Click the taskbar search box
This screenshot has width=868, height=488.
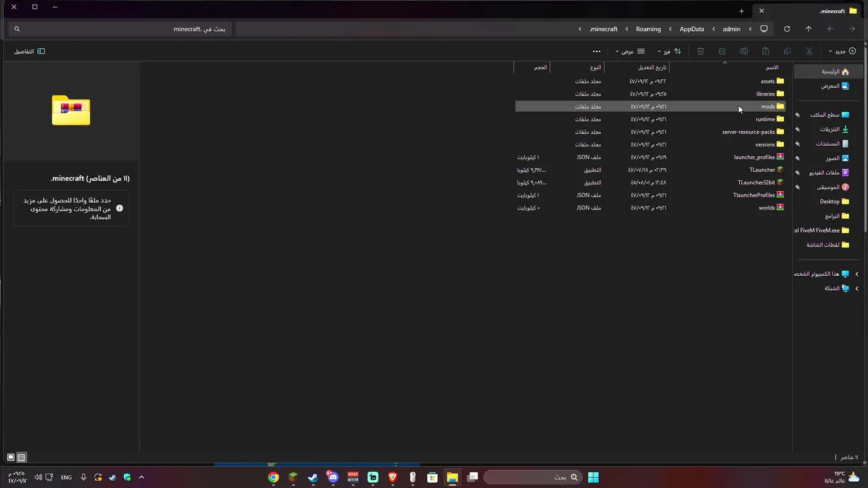[x=532, y=477]
